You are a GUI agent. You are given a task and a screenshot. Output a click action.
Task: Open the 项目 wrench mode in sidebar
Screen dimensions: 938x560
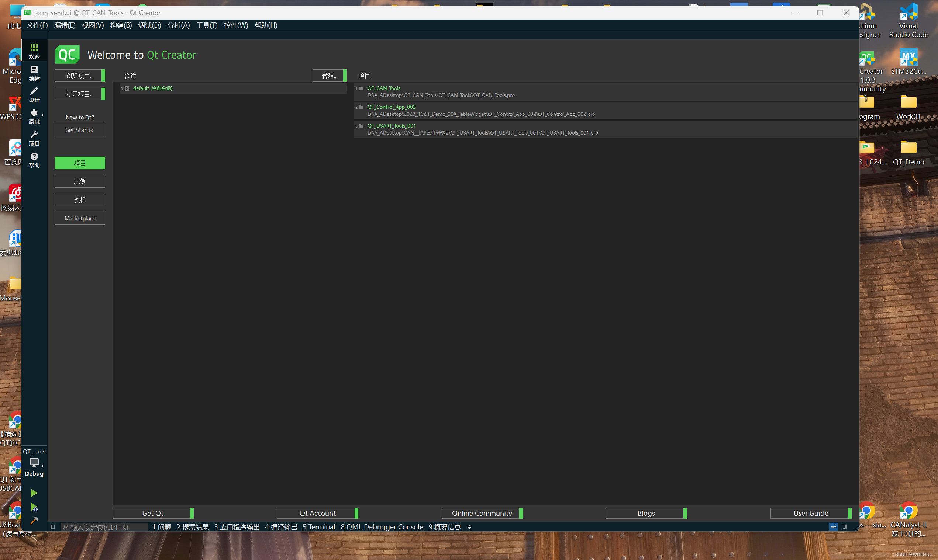point(34,138)
